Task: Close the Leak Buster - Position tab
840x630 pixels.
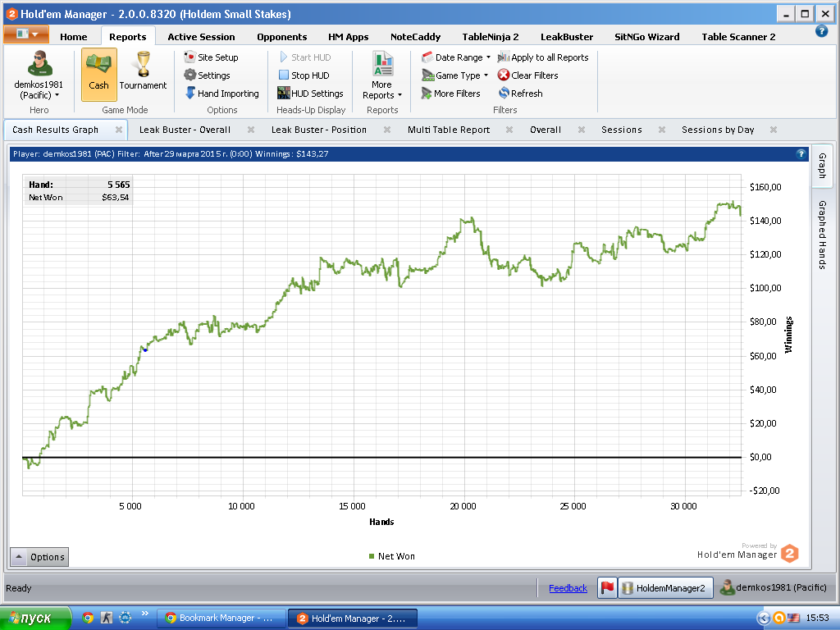Action: click(x=387, y=130)
